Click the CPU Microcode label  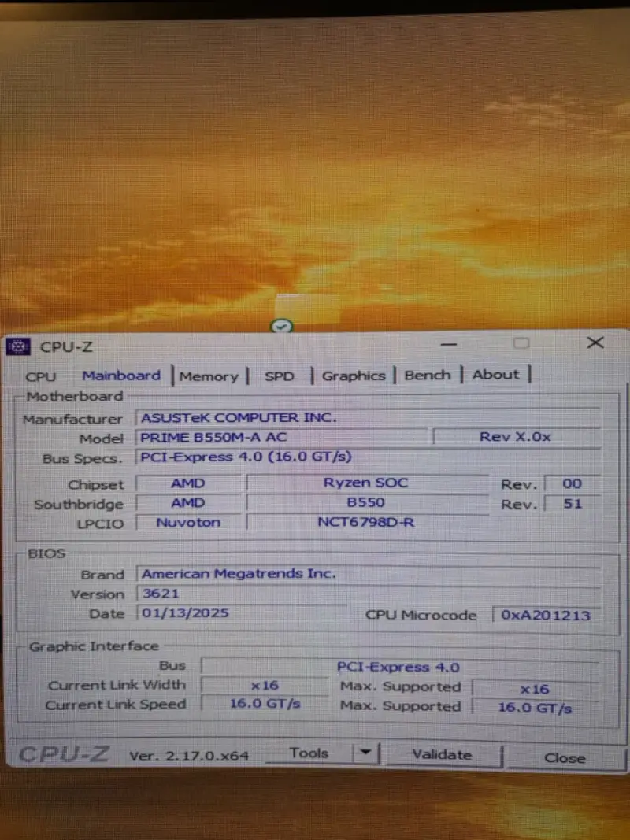[x=421, y=615]
